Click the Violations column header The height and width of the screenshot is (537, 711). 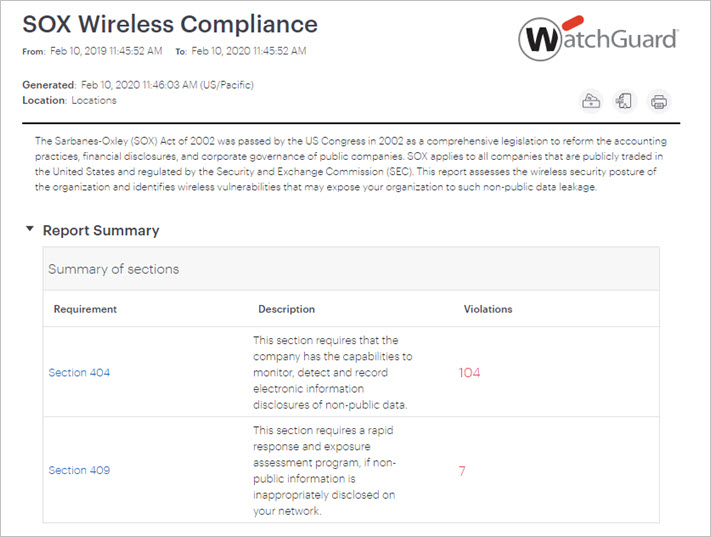coord(488,309)
